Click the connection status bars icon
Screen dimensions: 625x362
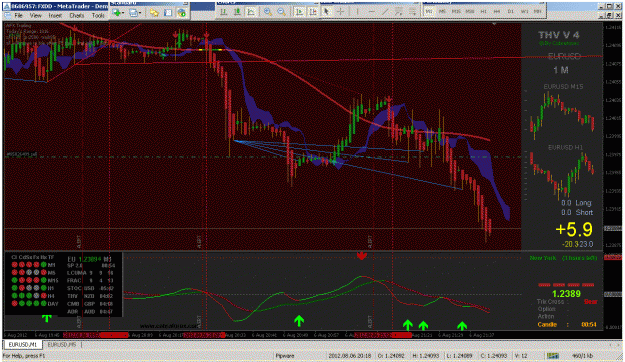point(552,356)
